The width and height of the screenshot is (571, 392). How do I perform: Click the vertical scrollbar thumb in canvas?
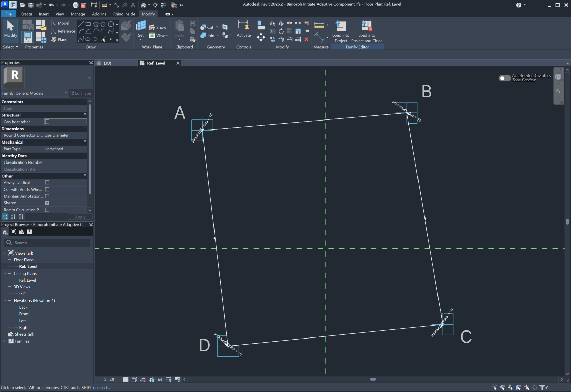pos(567,222)
